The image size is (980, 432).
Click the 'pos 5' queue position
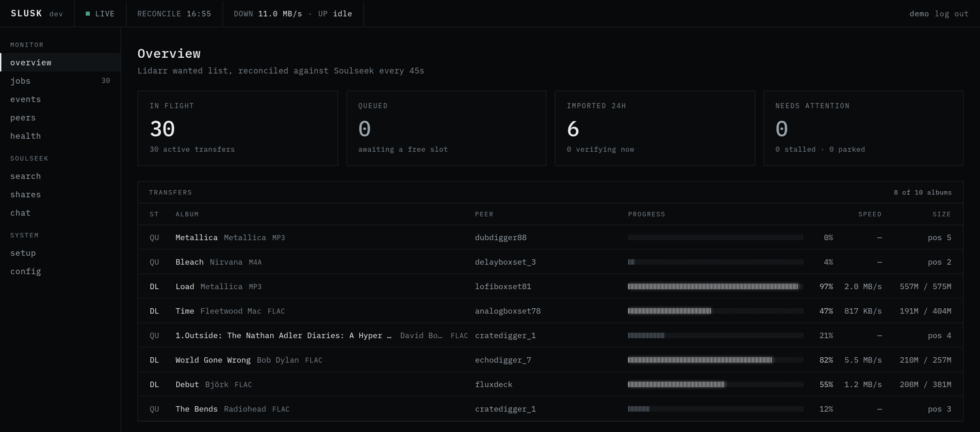(x=940, y=237)
